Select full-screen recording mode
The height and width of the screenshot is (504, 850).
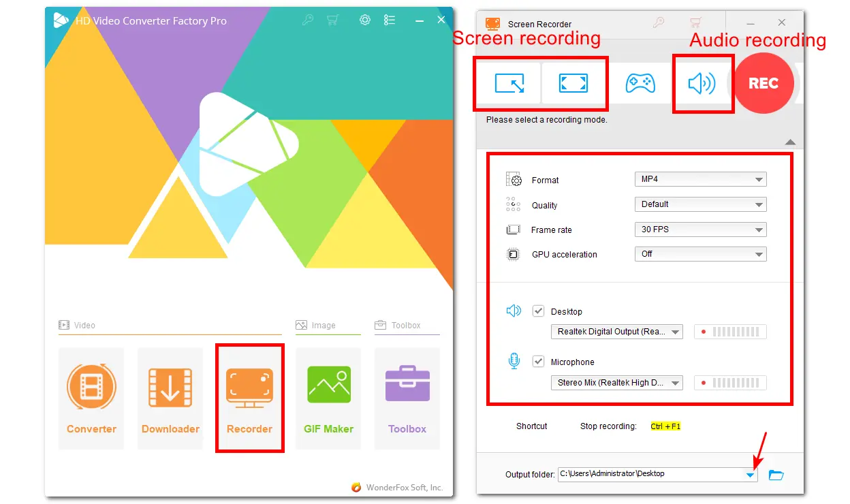[573, 83]
